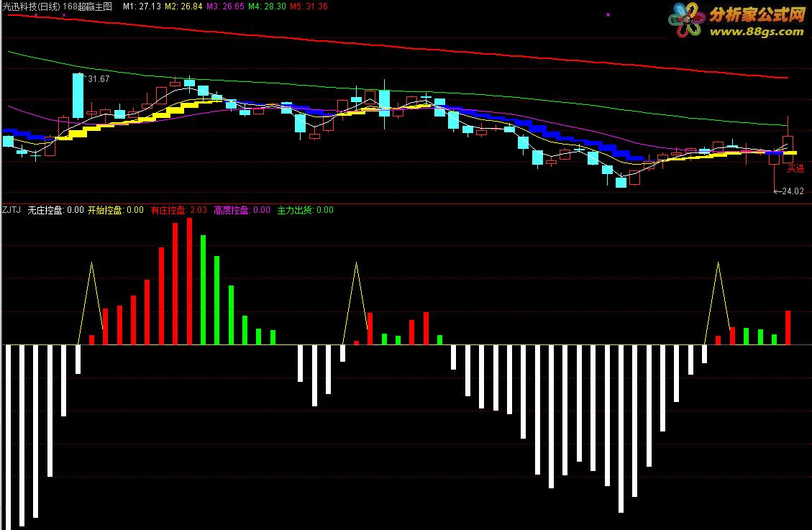The width and height of the screenshot is (812, 530).
Task: Click the M5: 31.36 label
Action: (x=309, y=6)
